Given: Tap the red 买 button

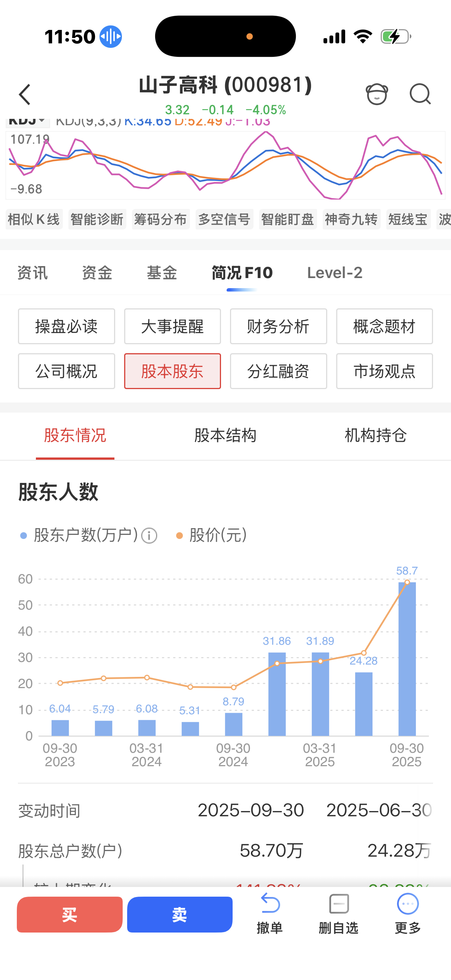Looking at the screenshot, I should click(70, 914).
